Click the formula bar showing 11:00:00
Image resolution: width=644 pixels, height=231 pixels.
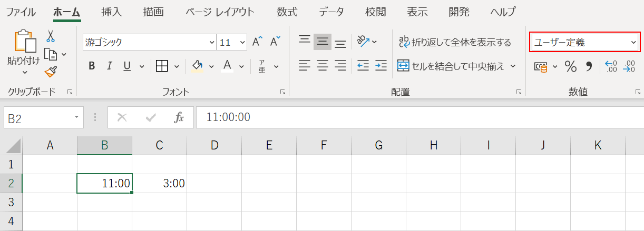tap(419, 117)
